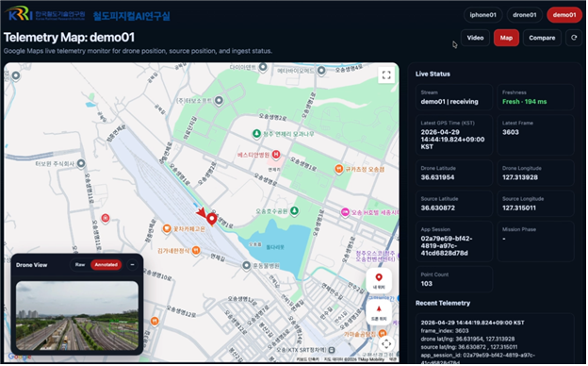Select the 오송호수공원 park marker
Viewport: 588px width, 366px height.
point(294,211)
